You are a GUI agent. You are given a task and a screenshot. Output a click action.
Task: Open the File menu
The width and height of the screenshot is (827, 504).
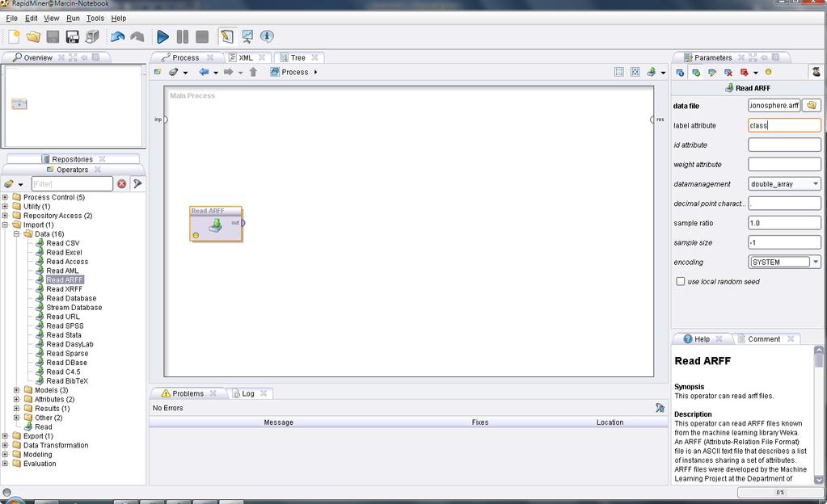[x=11, y=18]
